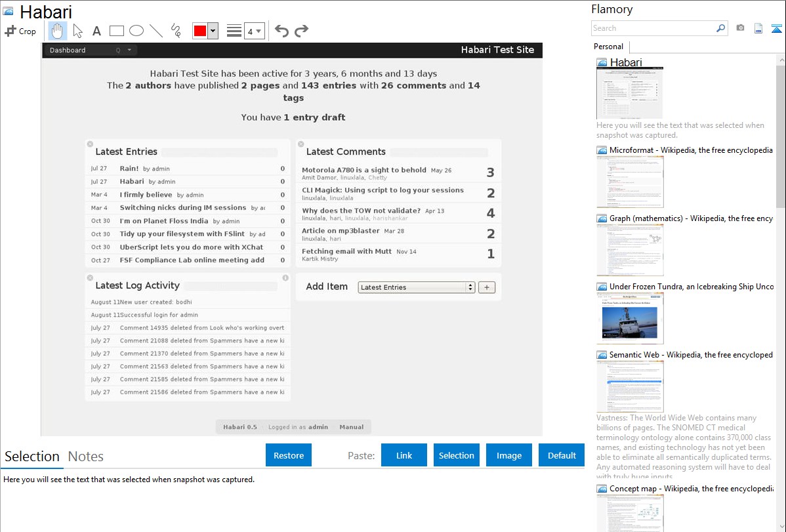Viewport: 786px width, 532px height.
Task: Focus the Flamory Search field
Action: click(x=653, y=28)
